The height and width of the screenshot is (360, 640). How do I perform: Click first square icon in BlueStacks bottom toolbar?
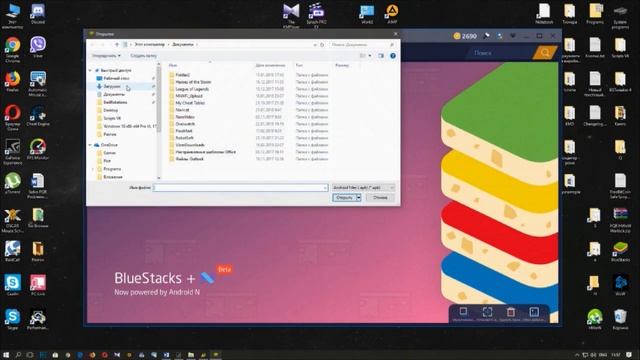463,311
